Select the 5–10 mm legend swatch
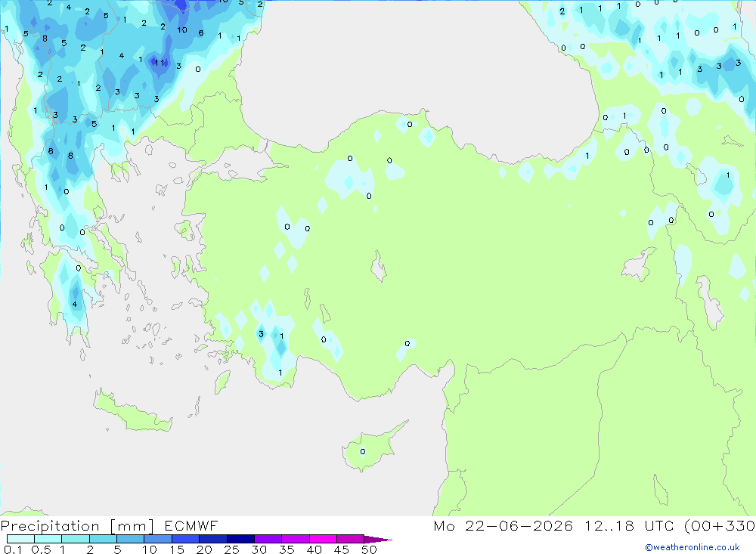 tap(130, 539)
